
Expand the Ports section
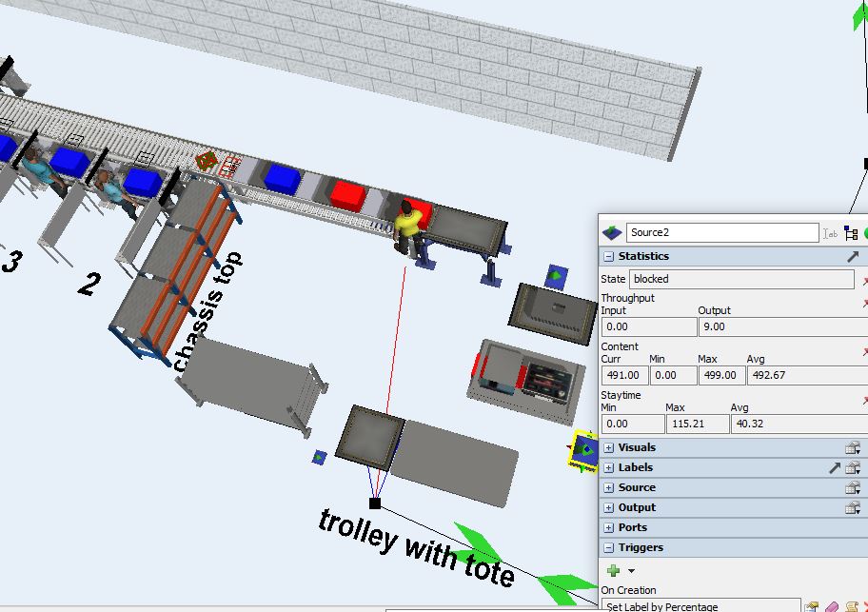click(608, 527)
